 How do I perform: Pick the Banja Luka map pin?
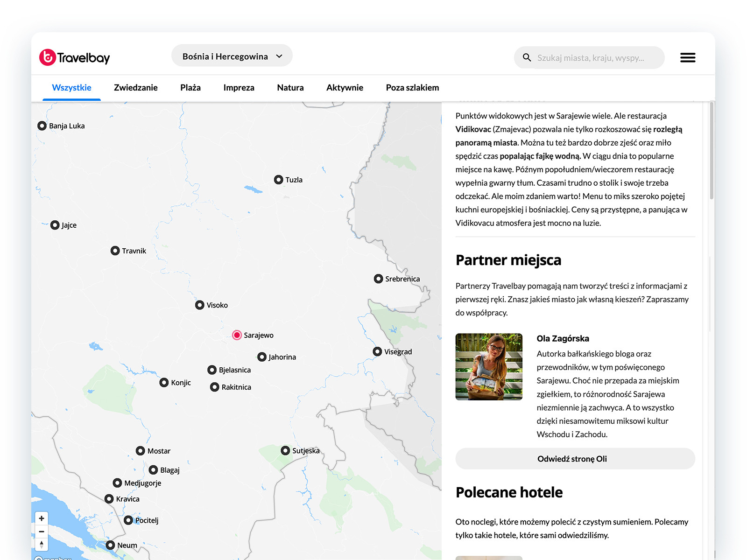(42, 126)
